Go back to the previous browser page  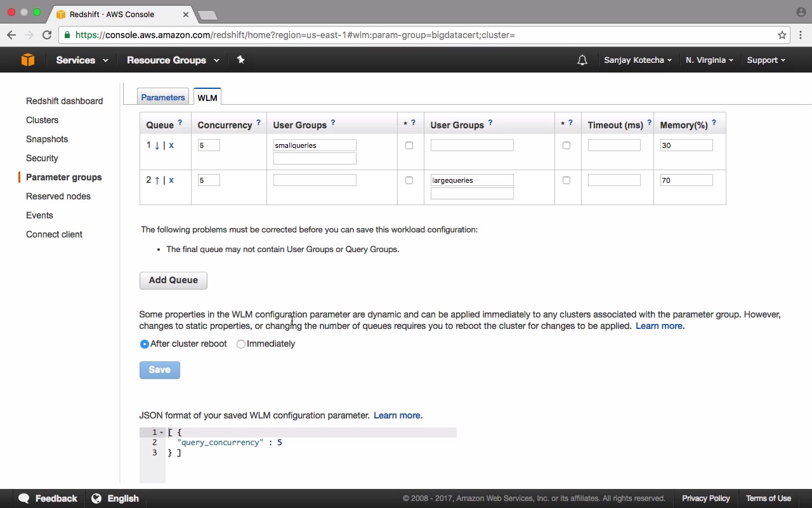(11, 35)
